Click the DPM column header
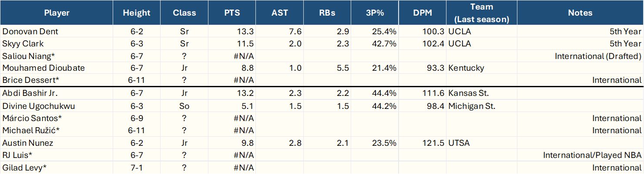Screen dimensions: 644x174 (x=423, y=13)
